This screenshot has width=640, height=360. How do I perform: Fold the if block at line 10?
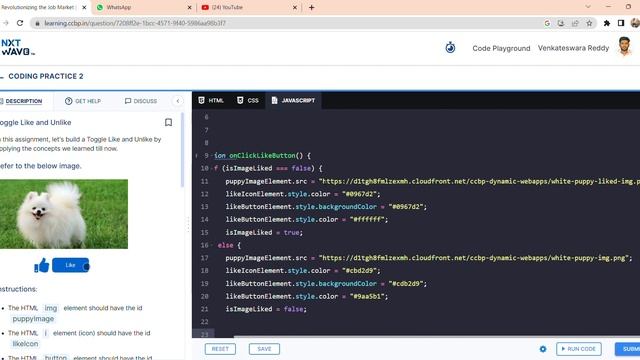[211, 168]
